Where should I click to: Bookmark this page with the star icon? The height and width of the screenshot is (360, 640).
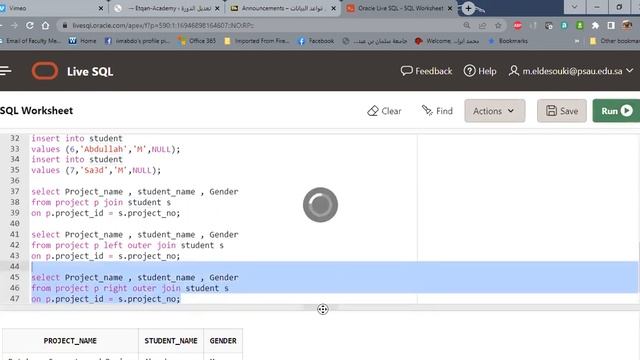[x=498, y=25]
